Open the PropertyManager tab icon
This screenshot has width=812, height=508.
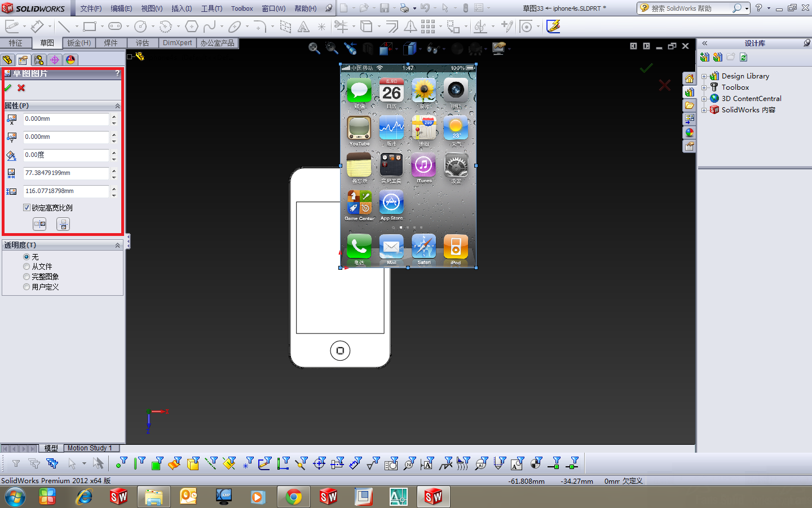(x=23, y=60)
